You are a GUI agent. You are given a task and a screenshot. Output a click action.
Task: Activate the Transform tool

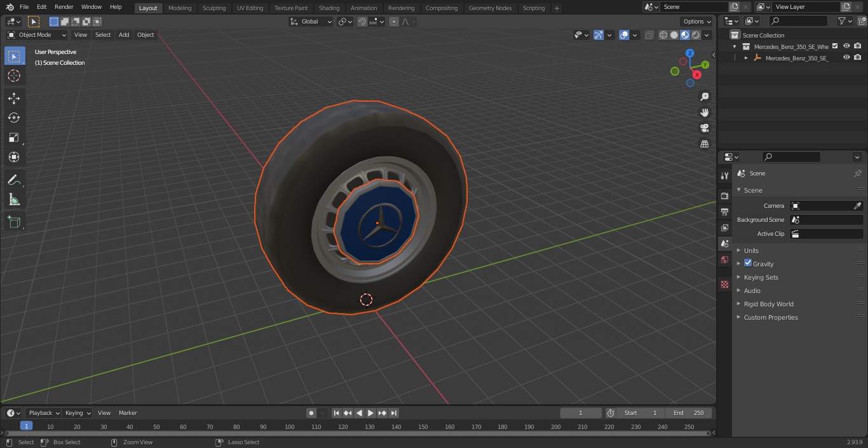[14, 157]
